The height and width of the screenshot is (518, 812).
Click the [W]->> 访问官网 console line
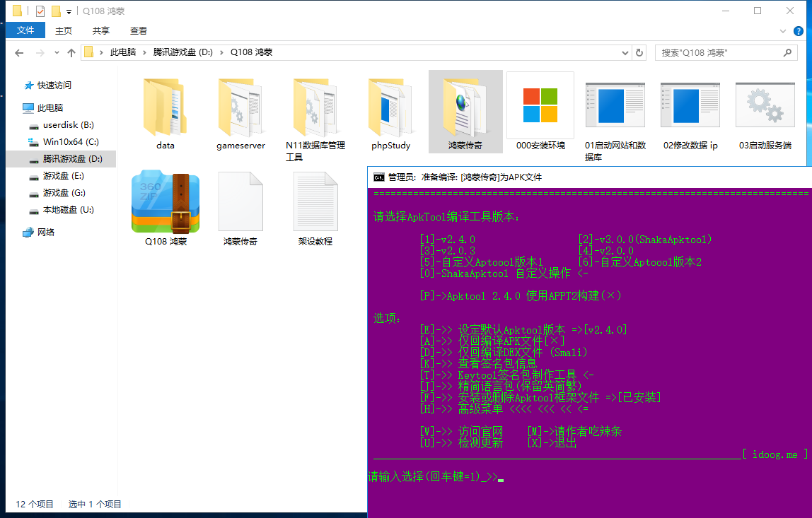pyautogui.click(x=461, y=432)
